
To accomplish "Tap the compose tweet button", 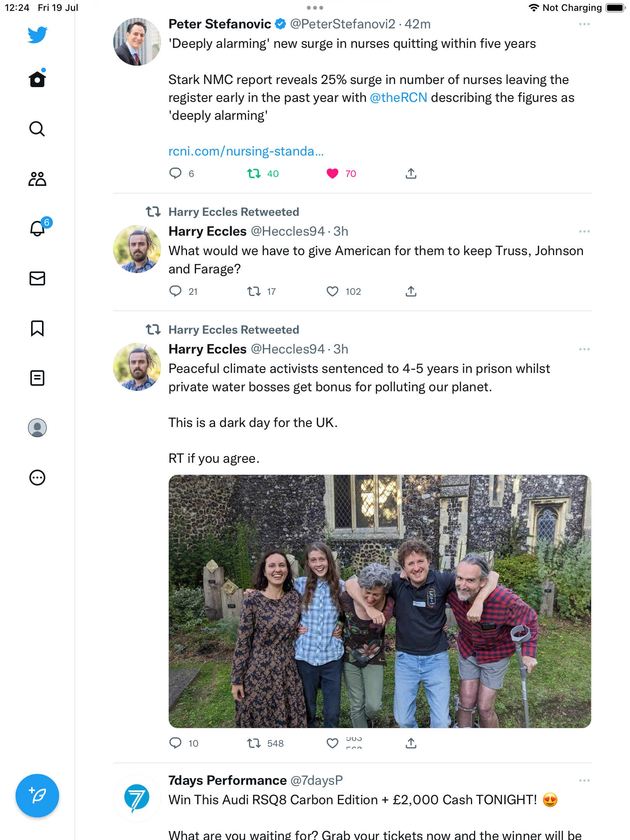I will [37, 796].
